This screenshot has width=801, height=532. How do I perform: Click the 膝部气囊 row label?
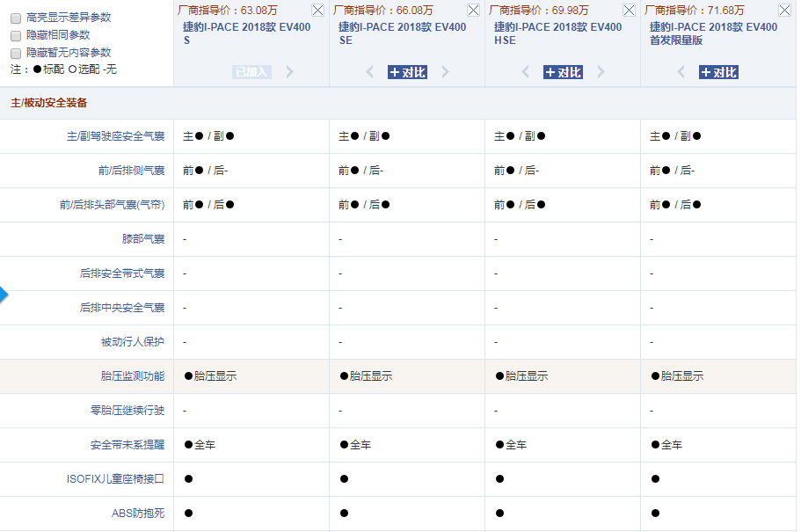click(143, 239)
